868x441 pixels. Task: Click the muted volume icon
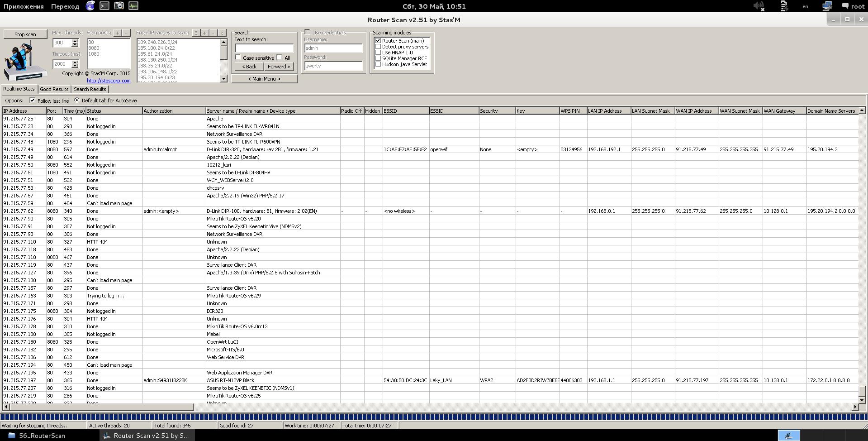tap(759, 6)
